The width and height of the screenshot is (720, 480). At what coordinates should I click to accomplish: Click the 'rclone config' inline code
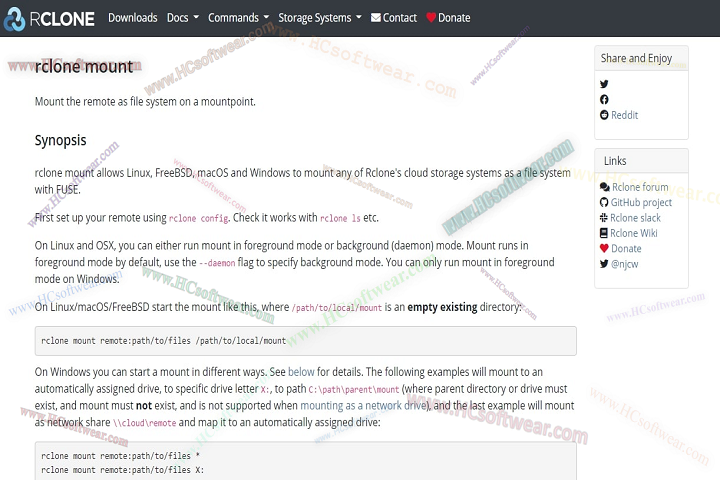(x=197, y=218)
